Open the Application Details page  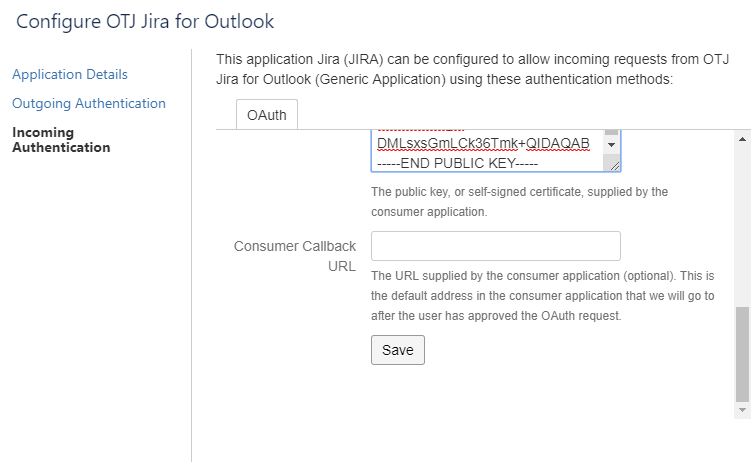click(70, 75)
